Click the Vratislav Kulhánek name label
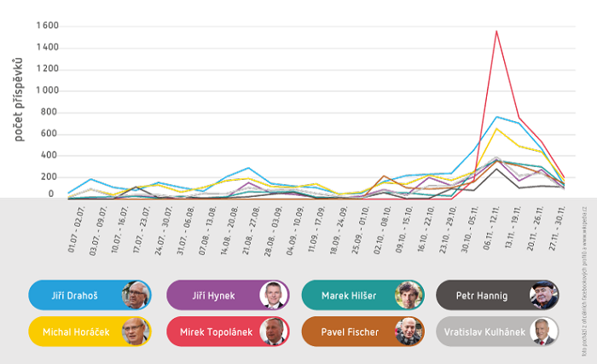This screenshot has height=364, width=597. coord(483,331)
